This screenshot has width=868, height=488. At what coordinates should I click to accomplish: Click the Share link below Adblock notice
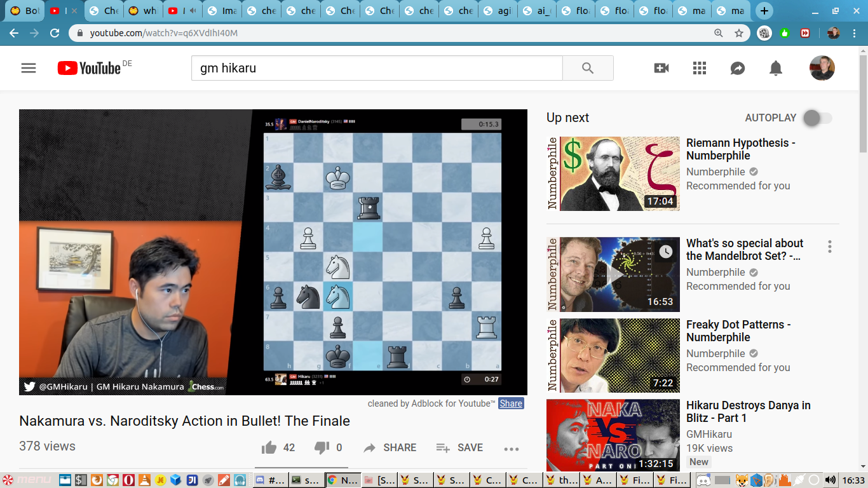511,403
